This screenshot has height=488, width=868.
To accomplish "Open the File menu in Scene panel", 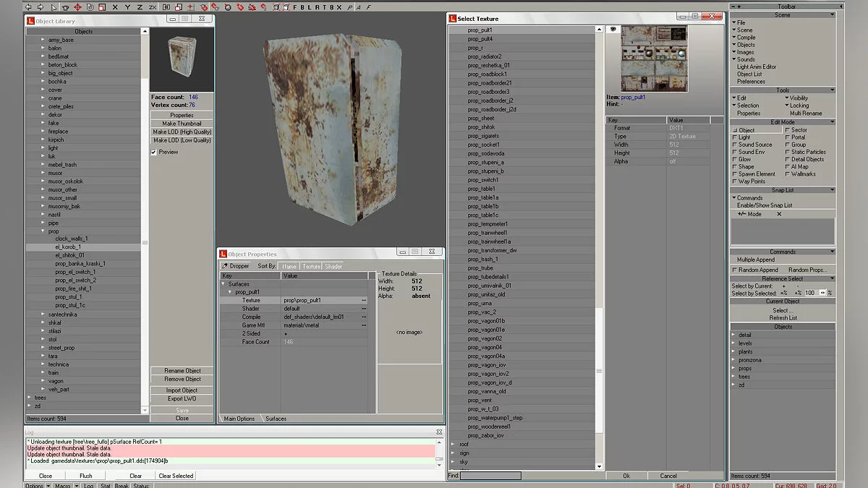I will click(741, 23).
